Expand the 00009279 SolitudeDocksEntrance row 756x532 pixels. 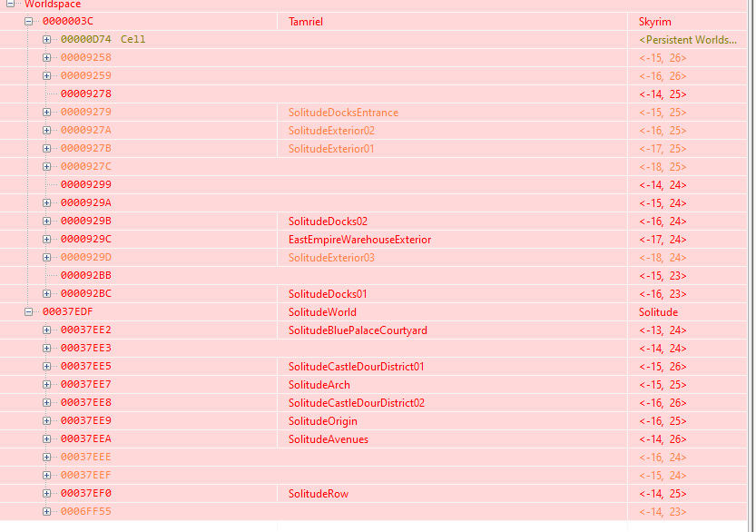pos(47,112)
